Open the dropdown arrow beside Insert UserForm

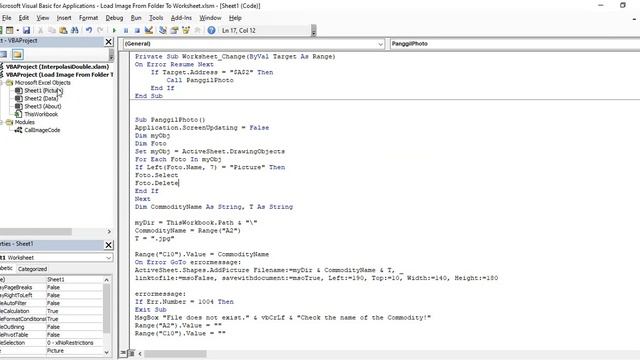[17, 30]
